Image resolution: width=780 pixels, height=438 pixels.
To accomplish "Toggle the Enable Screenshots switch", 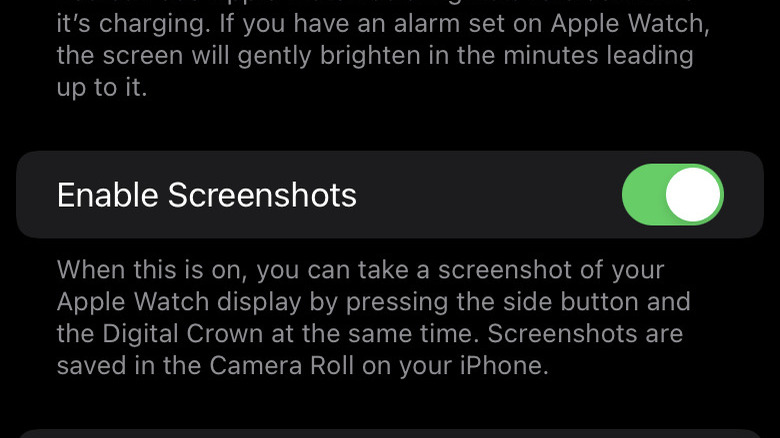I will (x=673, y=195).
